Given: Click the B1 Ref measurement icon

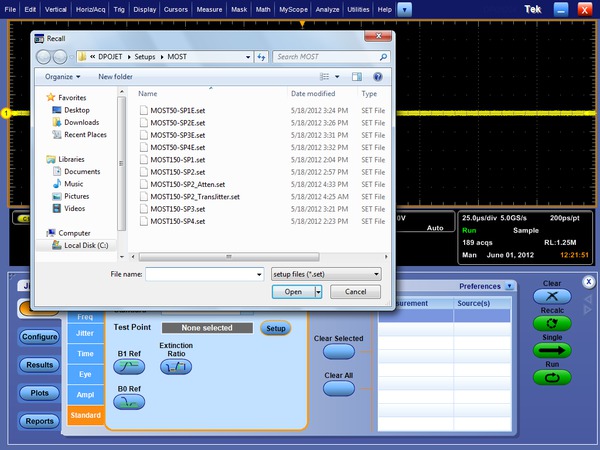Looking at the screenshot, I should point(131,368).
